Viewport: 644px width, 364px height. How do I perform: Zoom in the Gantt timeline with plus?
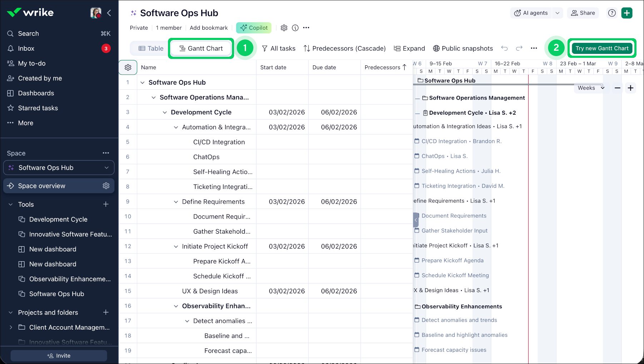click(631, 88)
